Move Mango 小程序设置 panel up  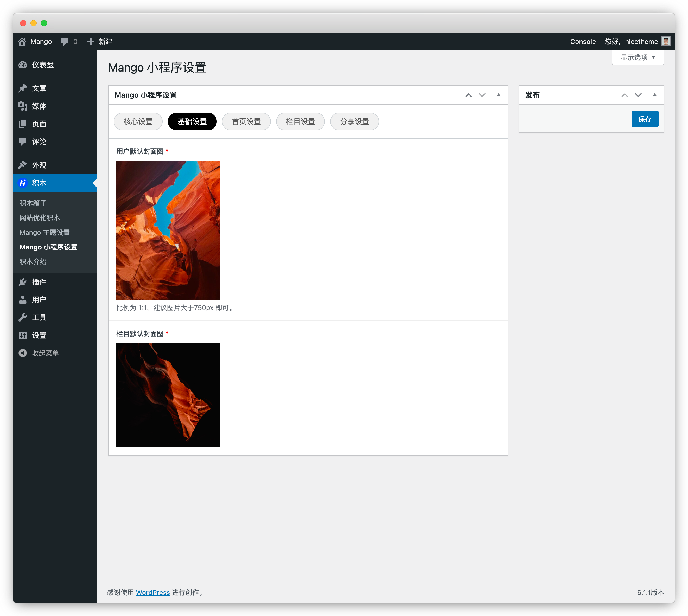click(469, 95)
